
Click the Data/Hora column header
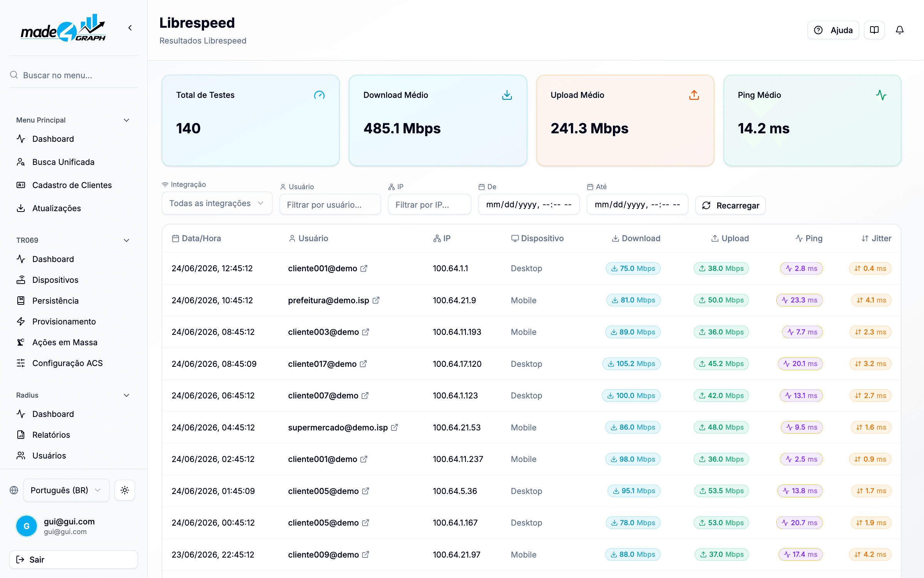click(196, 239)
